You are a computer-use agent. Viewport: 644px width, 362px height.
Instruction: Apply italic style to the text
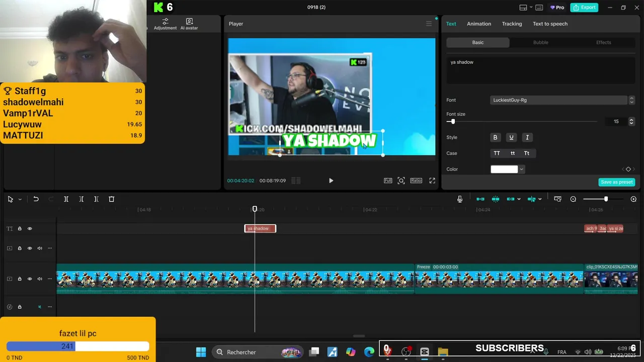tap(527, 137)
